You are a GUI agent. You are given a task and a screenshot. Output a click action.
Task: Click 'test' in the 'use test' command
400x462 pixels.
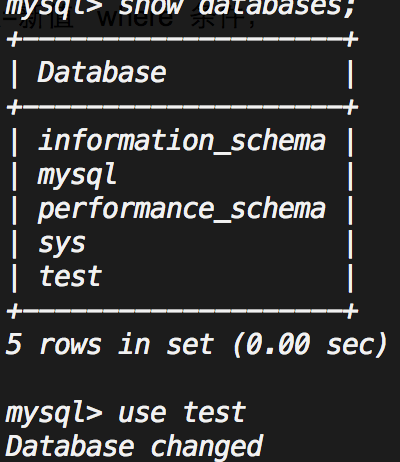pos(215,412)
